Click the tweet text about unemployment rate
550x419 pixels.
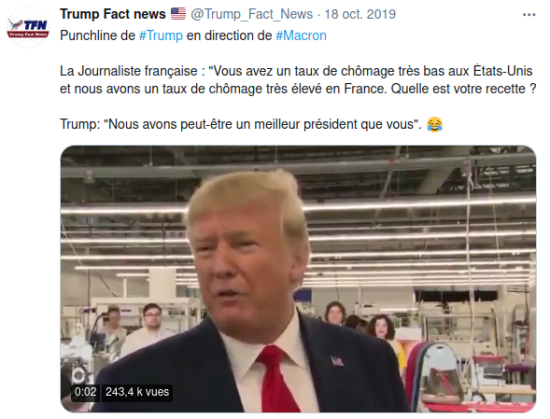(x=298, y=80)
